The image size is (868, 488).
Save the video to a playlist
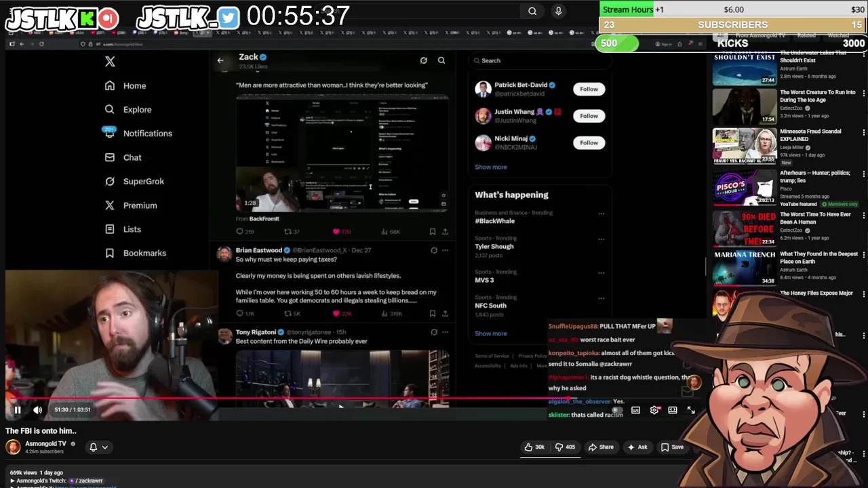click(x=673, y=447)
